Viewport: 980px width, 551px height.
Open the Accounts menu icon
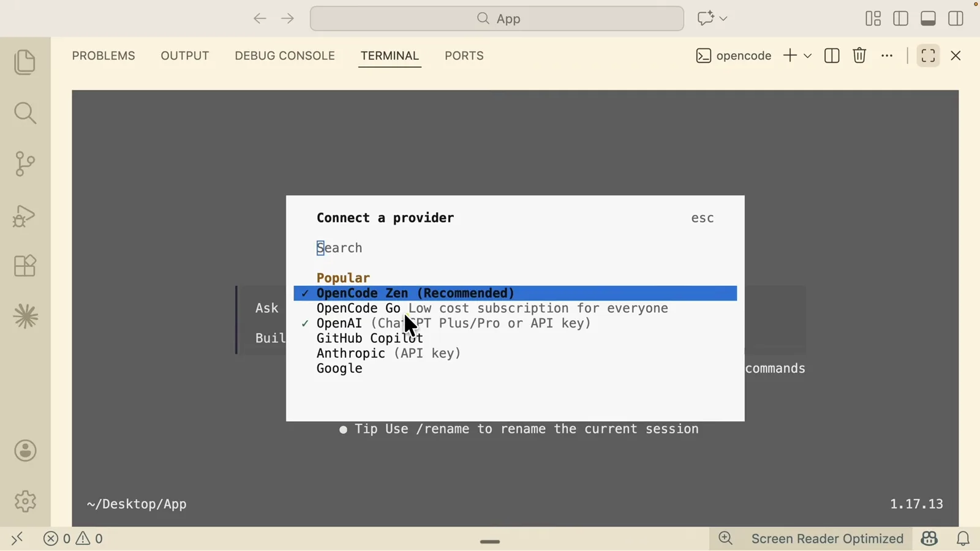point(25,451)
